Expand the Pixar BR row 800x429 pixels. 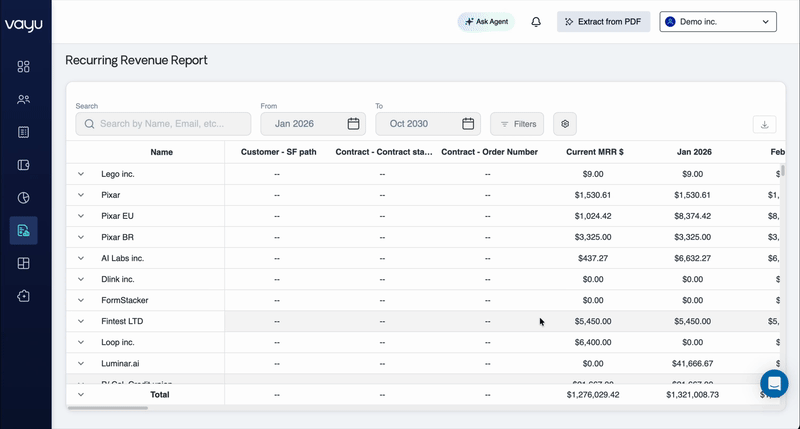pos(81,237)
